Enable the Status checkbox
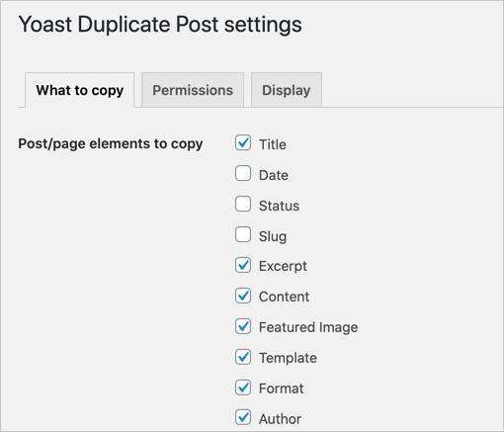Screen dimensions: 504x432 click(243, 204)
